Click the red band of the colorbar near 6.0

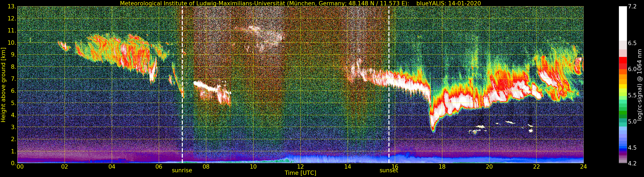pyautogui.click(x=623, y=66)
